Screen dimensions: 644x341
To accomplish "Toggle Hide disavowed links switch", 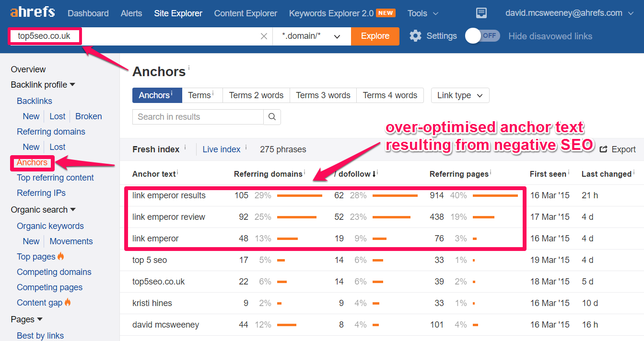I will coord(483,36).
